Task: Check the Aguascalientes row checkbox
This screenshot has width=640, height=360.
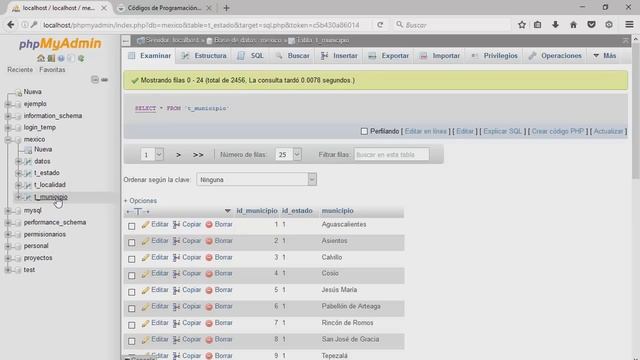Action: pyautogui.click(x=131, y=226)
